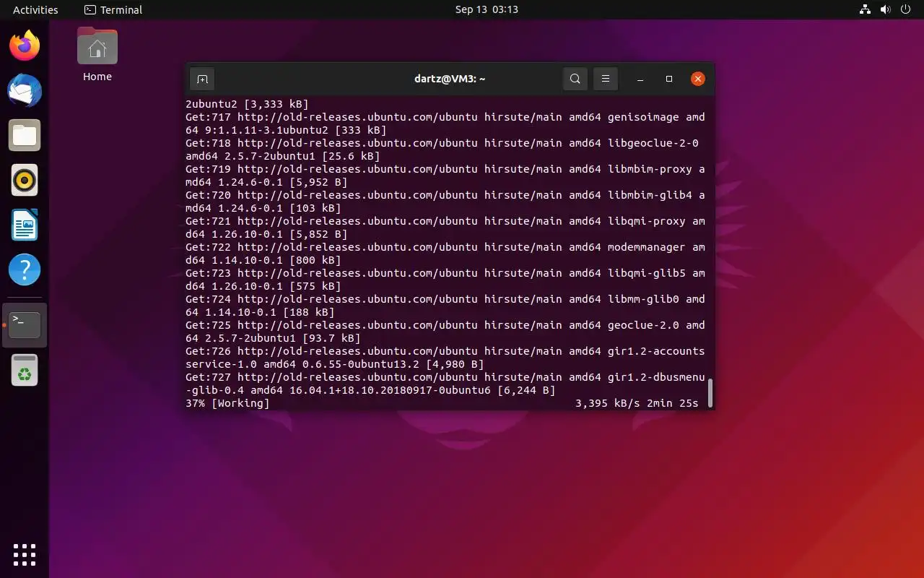Click the terminal vertical scrollbar
Image resolution: width=924 pixels, height=578 pixels.
point(710,392)
